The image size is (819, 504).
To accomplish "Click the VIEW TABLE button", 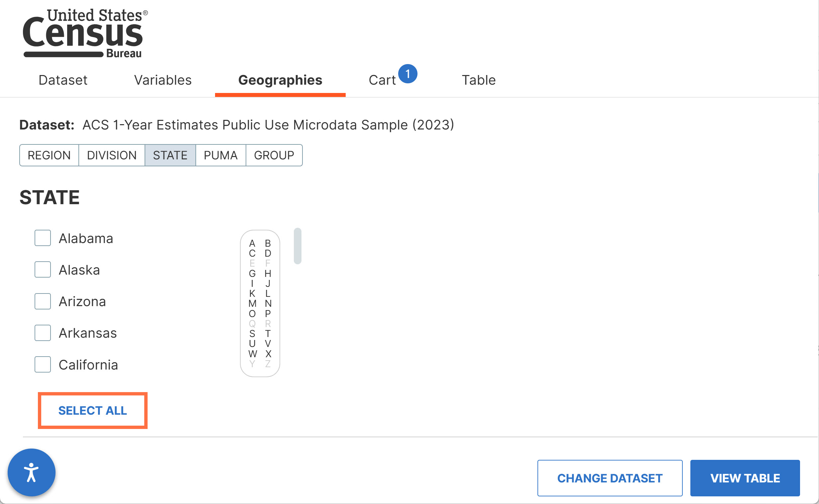I will 745,478.
